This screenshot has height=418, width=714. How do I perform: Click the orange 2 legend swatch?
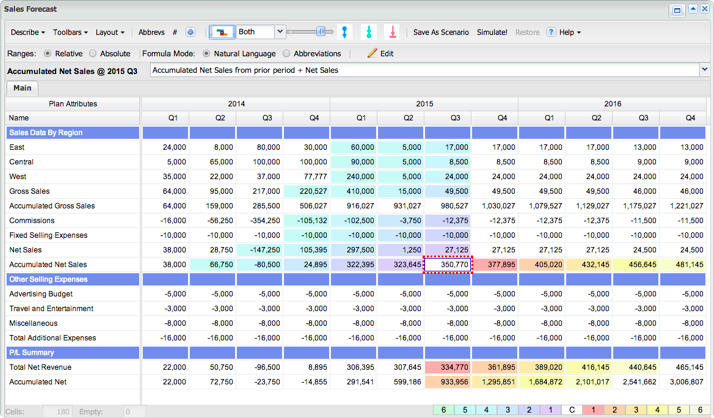click(615, 410)
